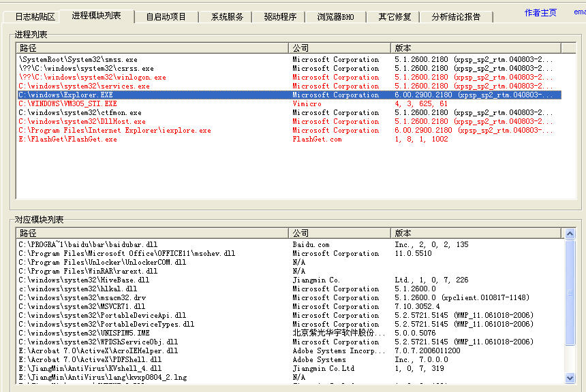Select the AcroIEHelper.dll module row
The width and height of the screenshot is (586, 392).
tap(290, 350)
